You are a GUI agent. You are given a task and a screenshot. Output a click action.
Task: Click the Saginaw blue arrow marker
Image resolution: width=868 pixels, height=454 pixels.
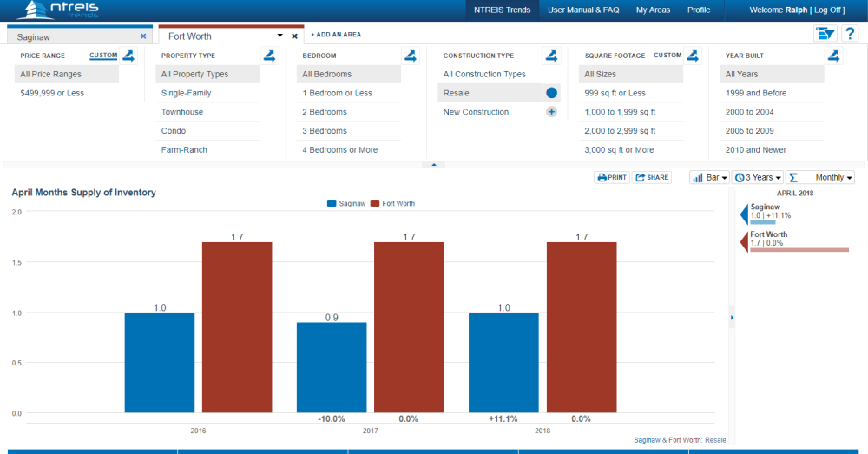tap(744, 214)
